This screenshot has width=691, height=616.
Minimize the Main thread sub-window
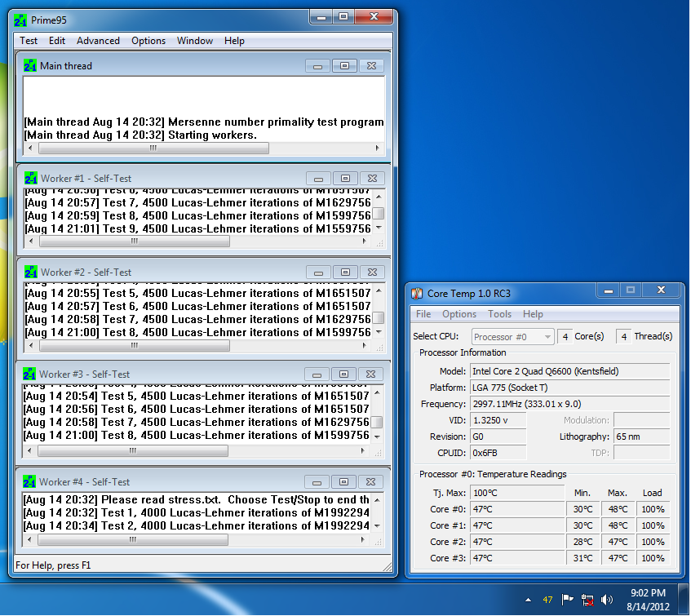[317, 66]
